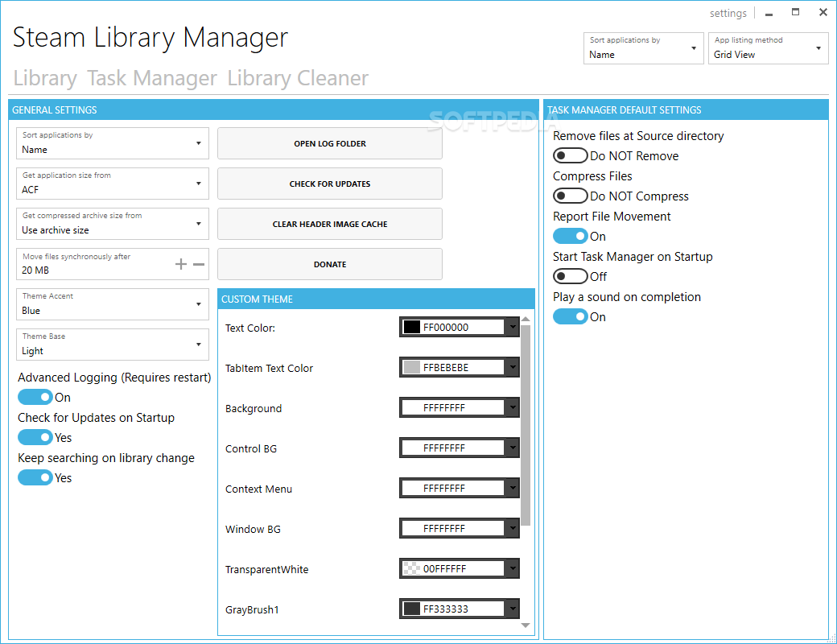
Task: Click Window BG color value field
Action: (452, 528)
